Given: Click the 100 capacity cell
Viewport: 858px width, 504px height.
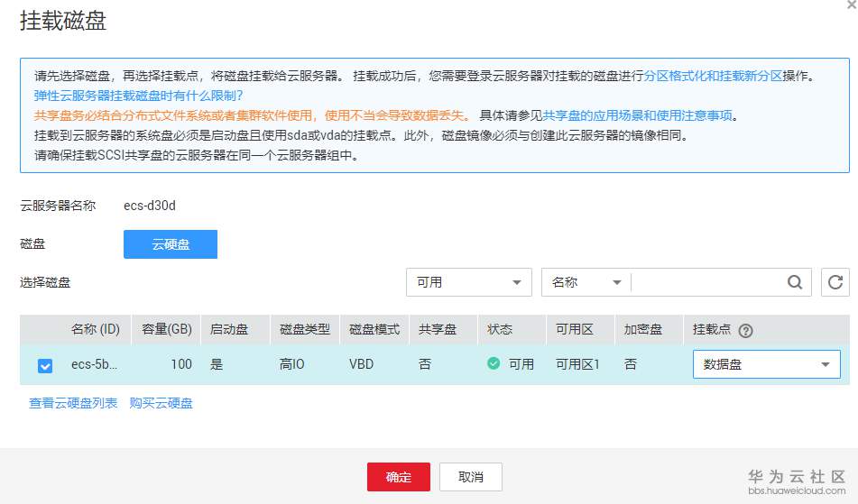Looking at the screenshot, I should [x=181, y=364].
